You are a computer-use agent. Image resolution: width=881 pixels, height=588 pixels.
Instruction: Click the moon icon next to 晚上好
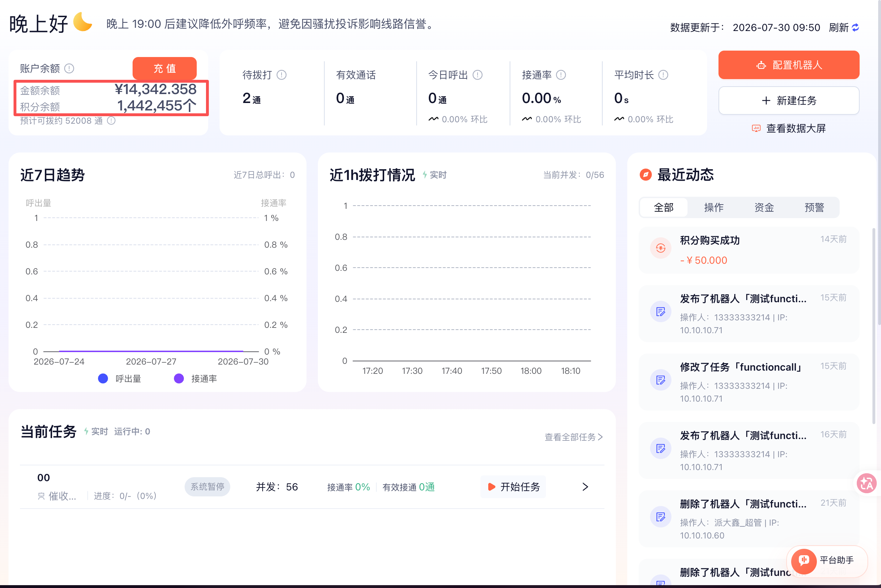(x=83, y=22)
